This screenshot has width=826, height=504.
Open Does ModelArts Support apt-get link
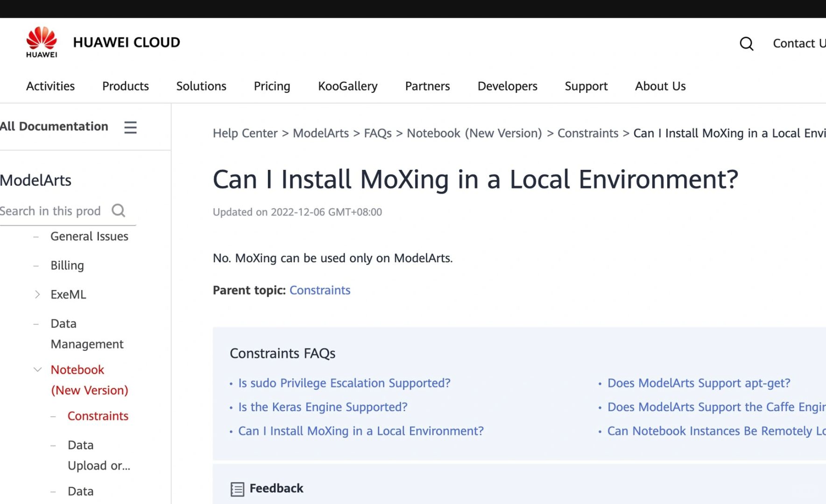[699, 383]
